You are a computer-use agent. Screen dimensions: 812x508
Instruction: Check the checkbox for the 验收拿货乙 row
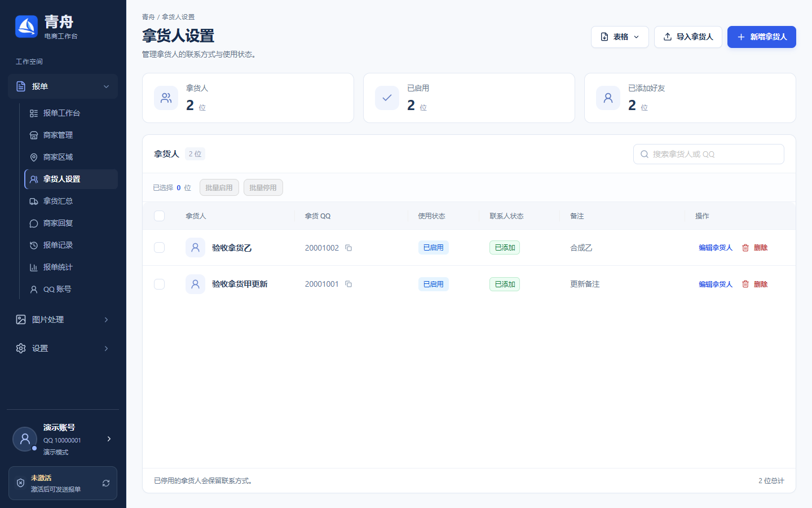[x=160, y=248]
